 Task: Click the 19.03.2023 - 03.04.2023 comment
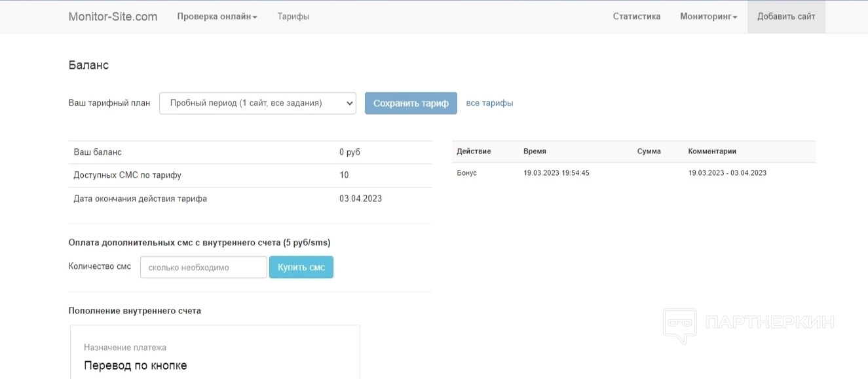[x=727, y=173]
